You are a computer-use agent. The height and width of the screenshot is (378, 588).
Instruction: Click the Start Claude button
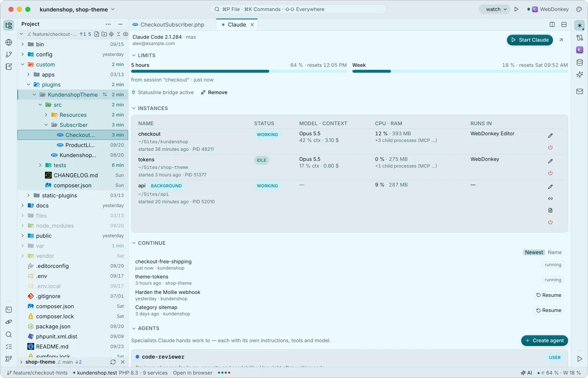point(530,40)
